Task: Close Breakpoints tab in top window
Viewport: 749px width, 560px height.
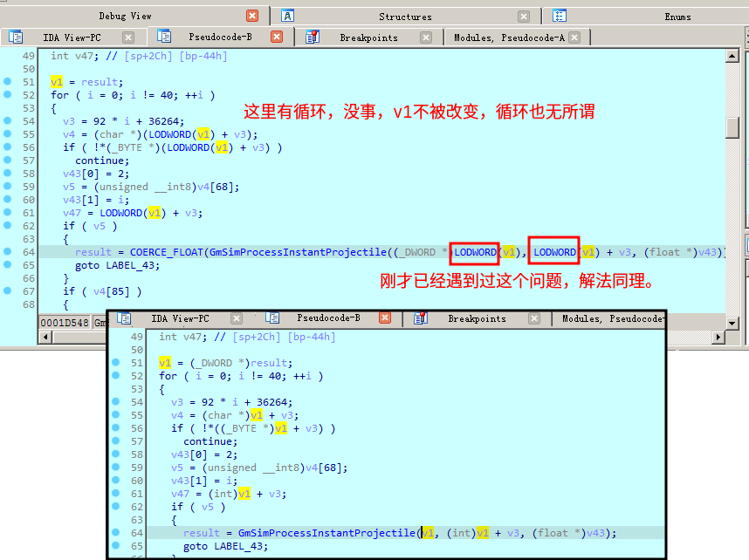Action: coord(426,38)
